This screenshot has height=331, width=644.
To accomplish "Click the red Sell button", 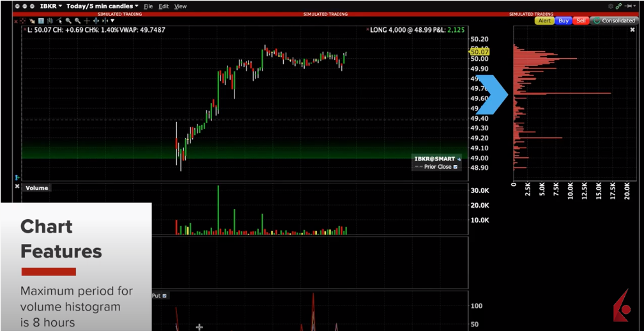I will point(581,20).
